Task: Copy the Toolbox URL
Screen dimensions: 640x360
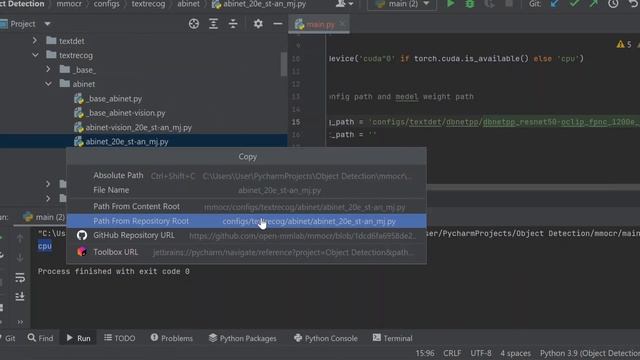Action: click(247, 252)
